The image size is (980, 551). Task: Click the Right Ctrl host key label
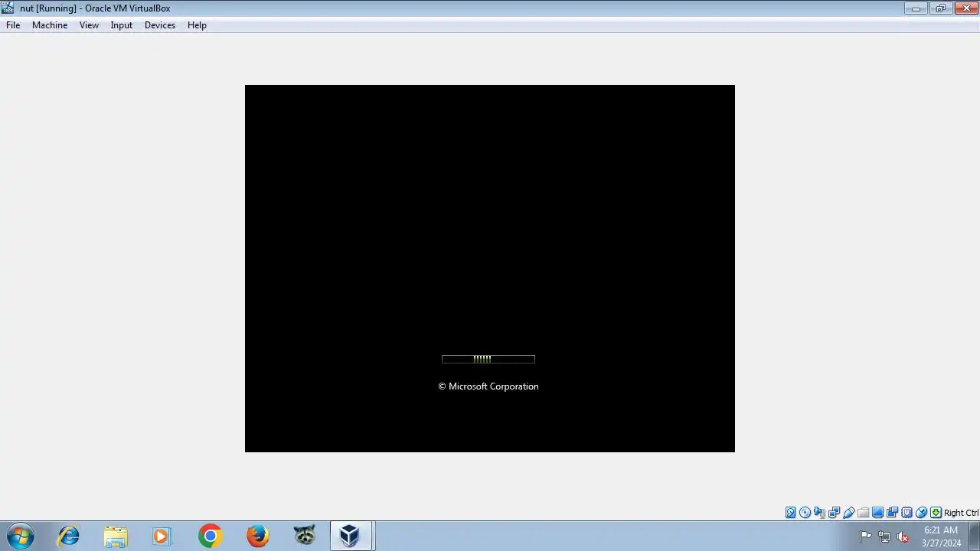(x=961, y=513)
